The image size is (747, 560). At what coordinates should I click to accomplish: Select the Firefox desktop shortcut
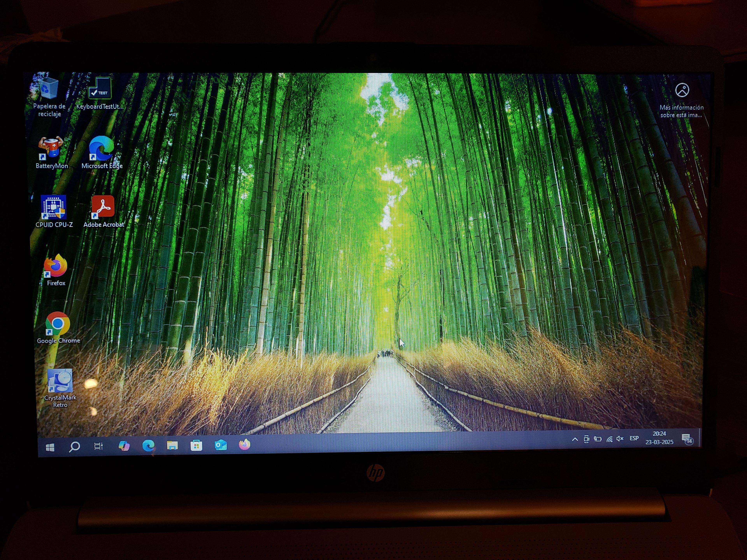[x=56, y=266]
